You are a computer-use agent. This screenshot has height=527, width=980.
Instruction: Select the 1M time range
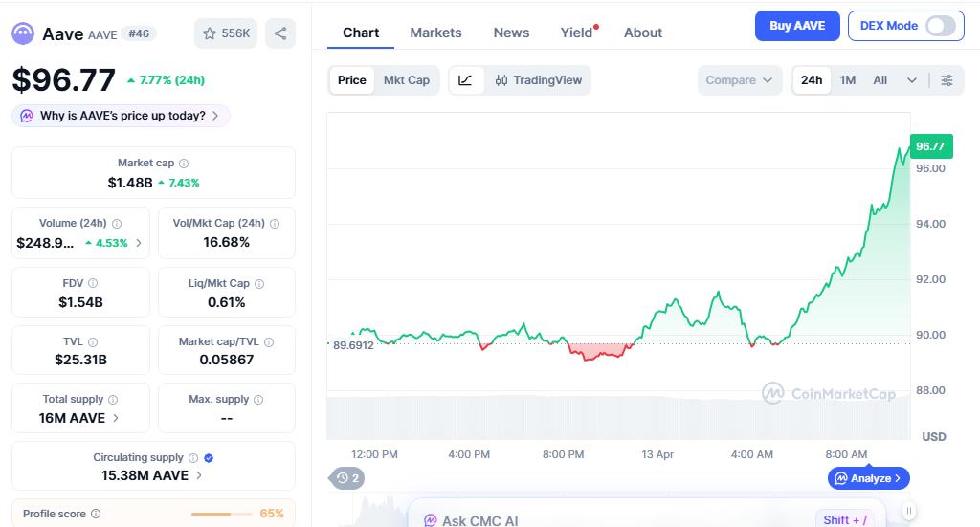[848, 80]
